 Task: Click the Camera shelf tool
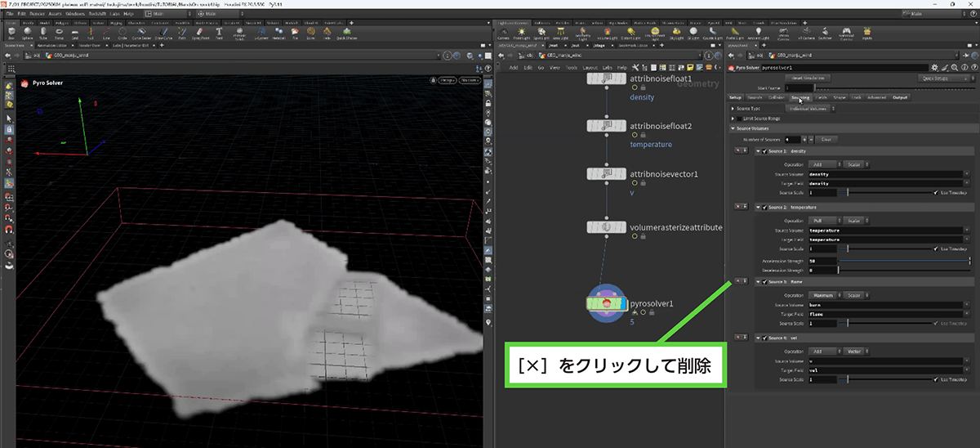[502, 34]
